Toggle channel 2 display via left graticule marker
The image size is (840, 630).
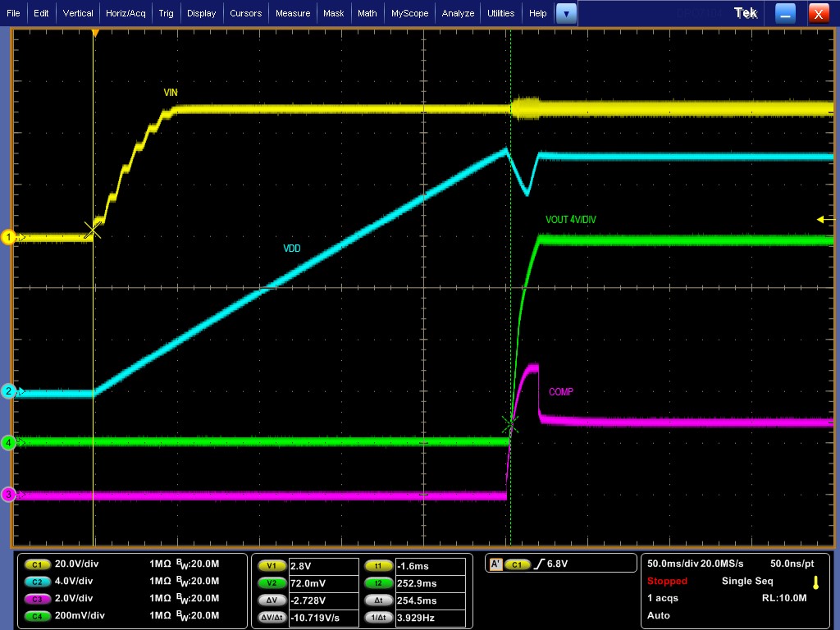[8, 391]
